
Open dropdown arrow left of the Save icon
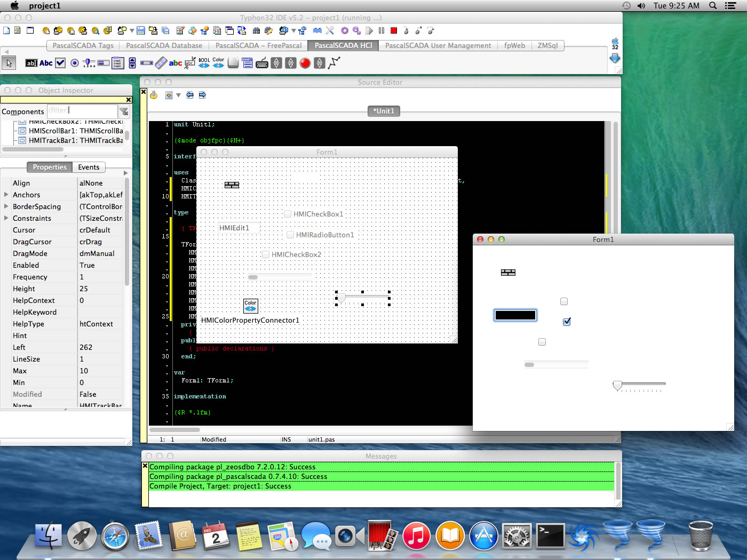[x=132, y=30]
